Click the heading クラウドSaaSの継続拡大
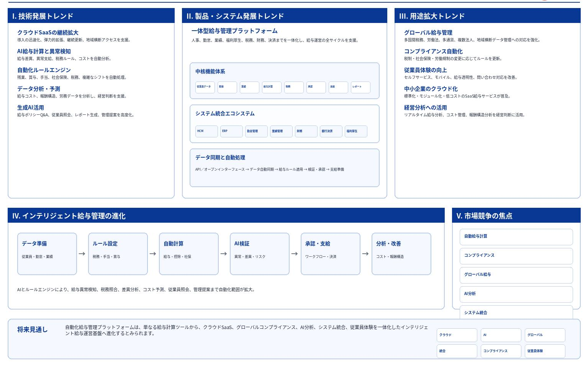Viewport: 588px width, 370px height. [48, 33]
